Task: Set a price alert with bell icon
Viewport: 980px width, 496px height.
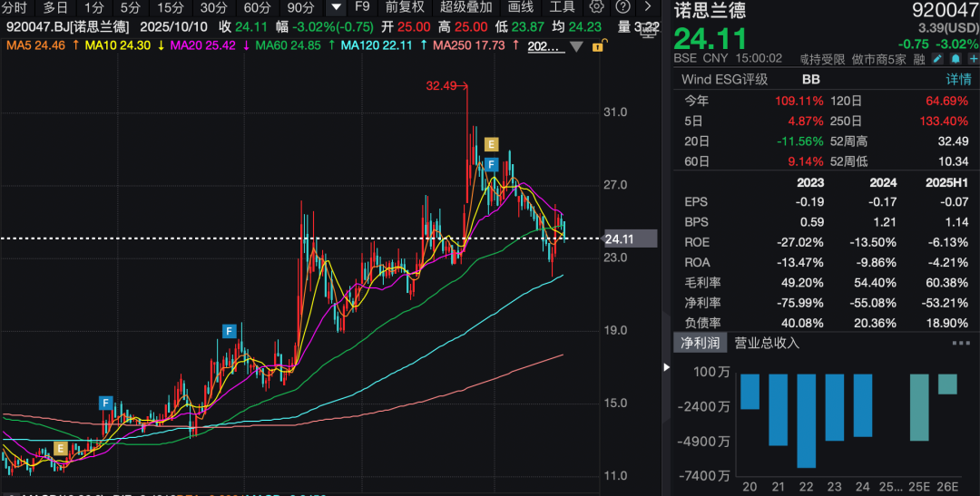Action: click(955, 59)
